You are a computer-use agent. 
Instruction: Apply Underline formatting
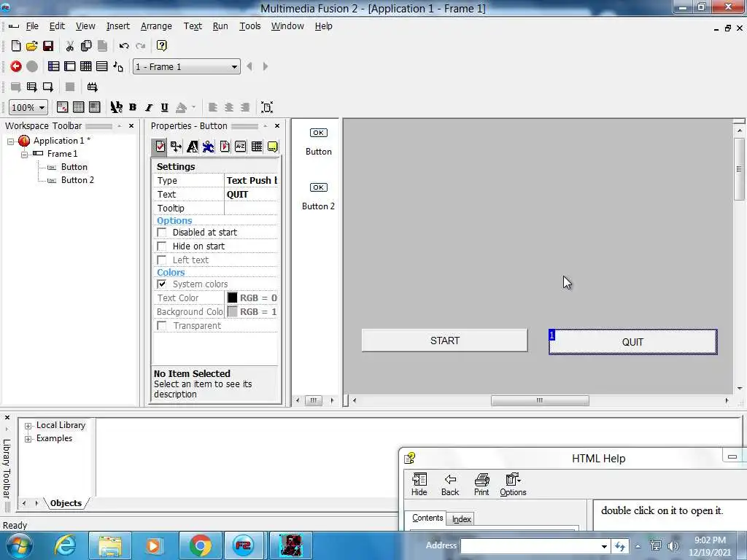click(x=164, y=107)
